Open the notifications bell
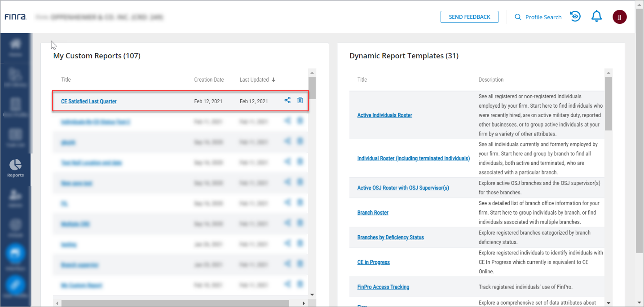The width and height of the screenshot is (644, 307). point(596,17)
